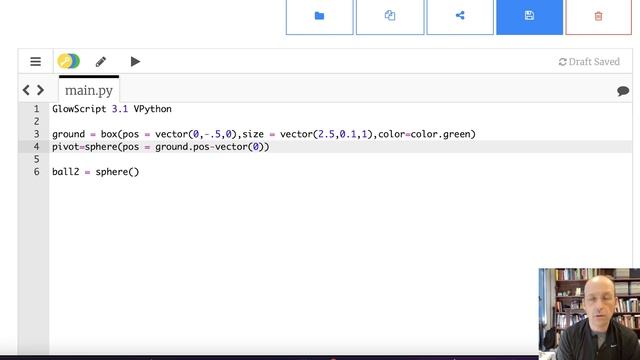Run the program with play button
The image size is (640, 360).
(135, 62)
